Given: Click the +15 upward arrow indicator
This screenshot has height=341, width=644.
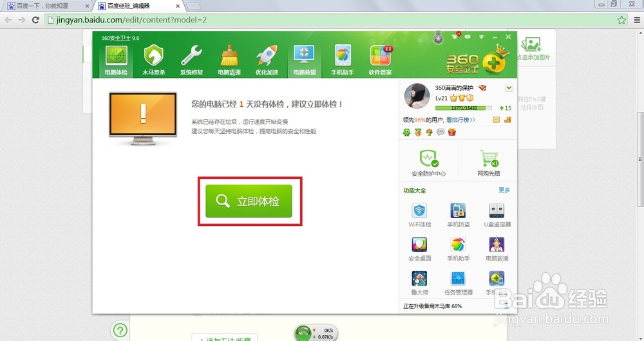Looking at the screenshot, I should pos(505,108).
